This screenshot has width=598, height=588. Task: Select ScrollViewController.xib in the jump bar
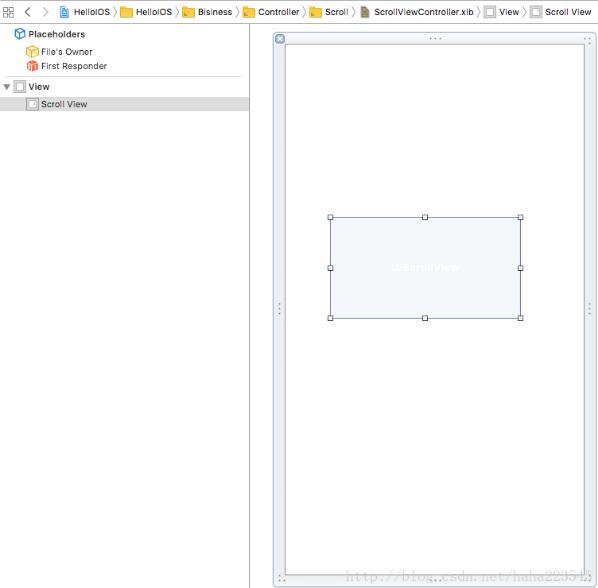417,12
